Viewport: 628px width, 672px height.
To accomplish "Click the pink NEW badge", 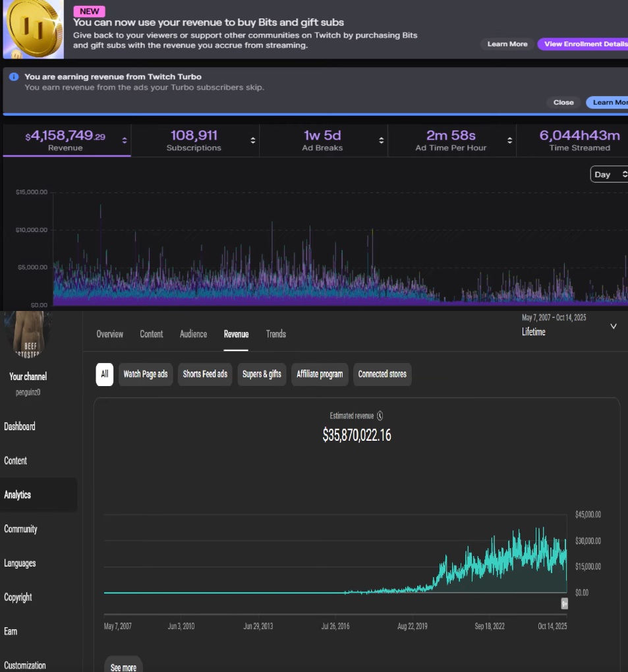I will click(89, 11).
